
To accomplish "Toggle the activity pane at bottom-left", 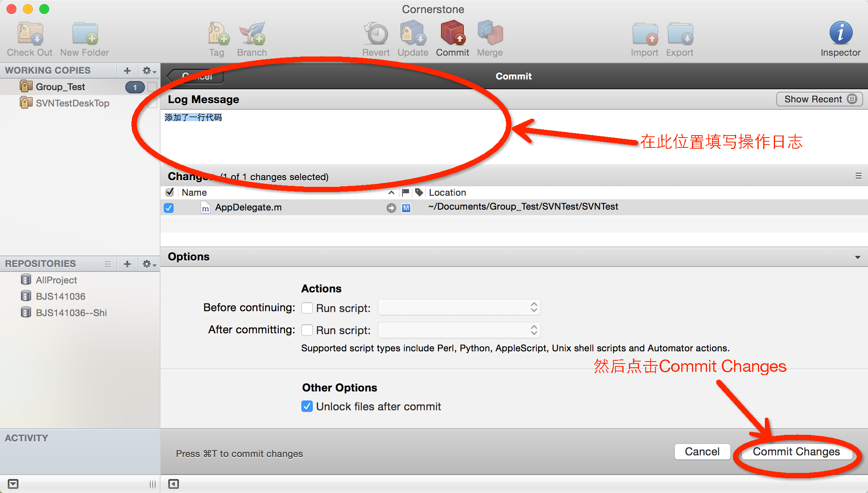I will click(13, 484).
